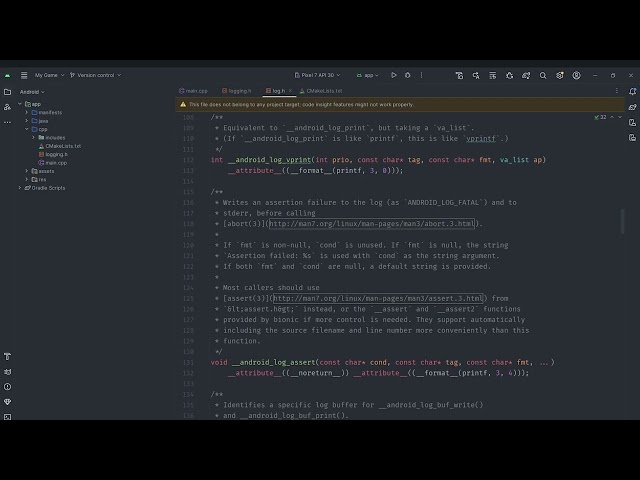
Task: Expand the includes folder
Action: (33, 138)
